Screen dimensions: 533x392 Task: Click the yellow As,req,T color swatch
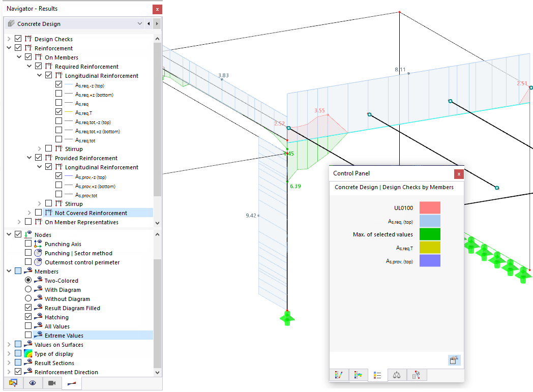coord(430,247)
